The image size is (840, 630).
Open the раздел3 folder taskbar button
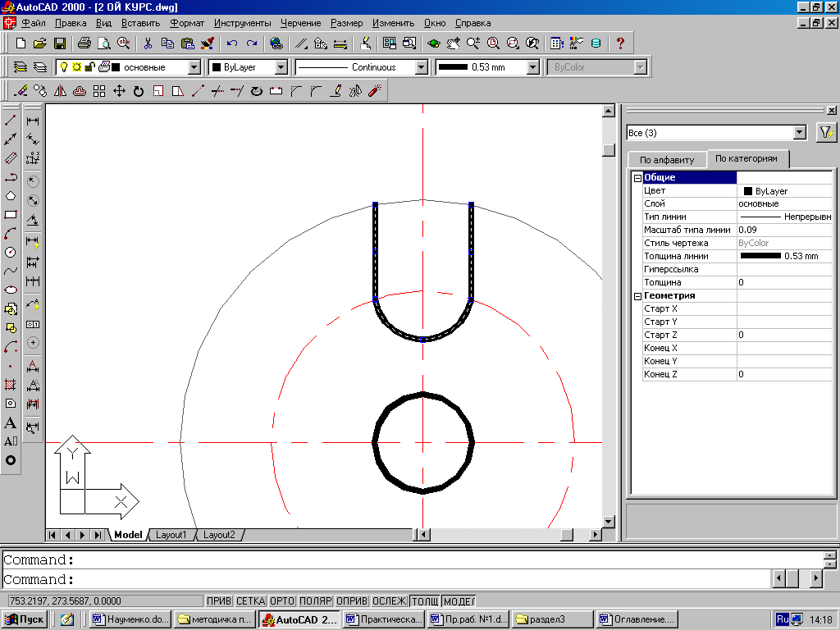pos(553,619)
